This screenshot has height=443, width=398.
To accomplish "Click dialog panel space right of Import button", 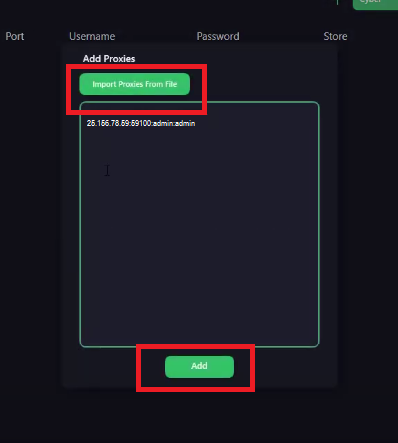I will click(267, 83).
